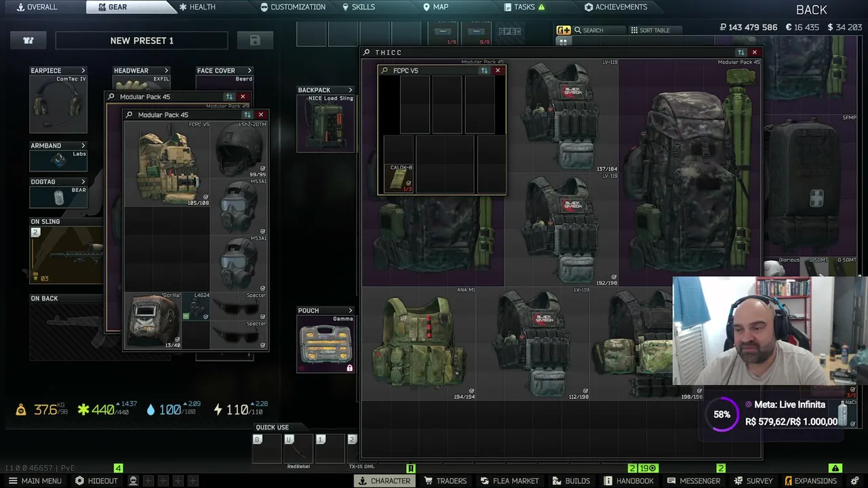Open the Customization tab
This screenshot has height=488, width=868.
click(x=293, y=7)
